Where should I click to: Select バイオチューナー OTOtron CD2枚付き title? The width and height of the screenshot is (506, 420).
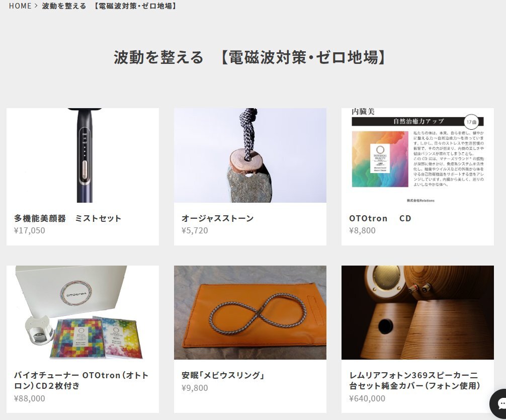81,381
